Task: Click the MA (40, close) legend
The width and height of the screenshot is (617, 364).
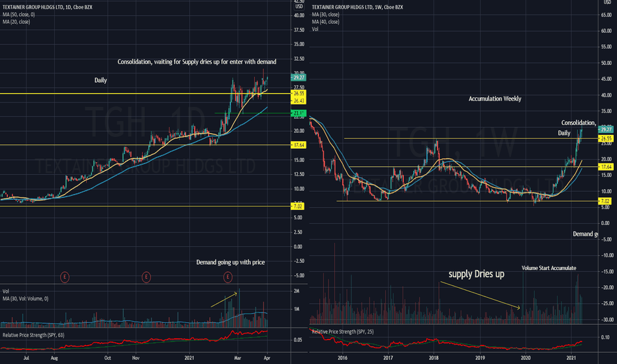Action: coord(326,22)
